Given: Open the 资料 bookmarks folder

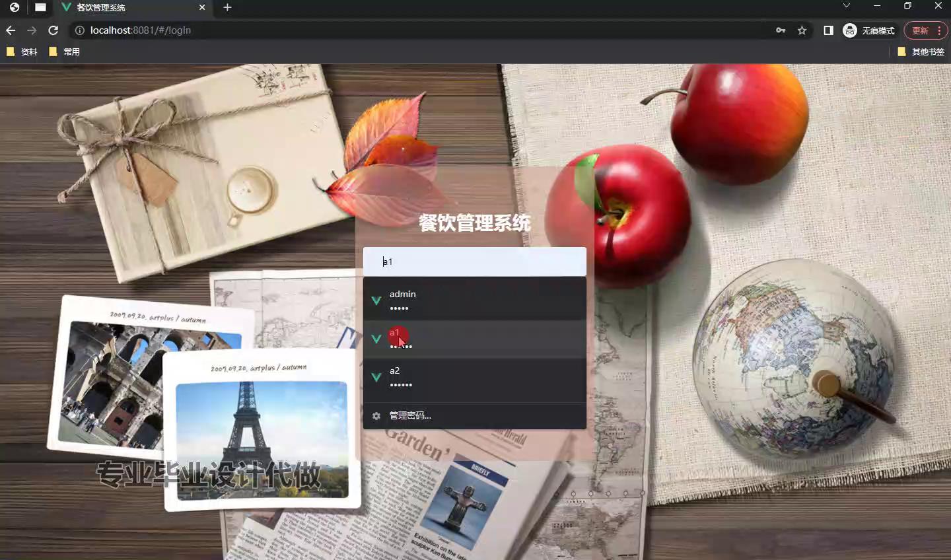Looking at the screenshot, I should point(22,52).
